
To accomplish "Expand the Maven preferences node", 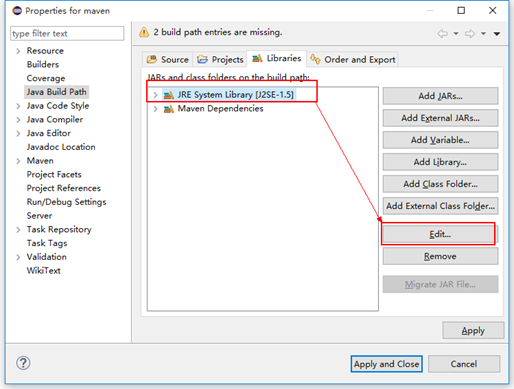I will (18, 161).
